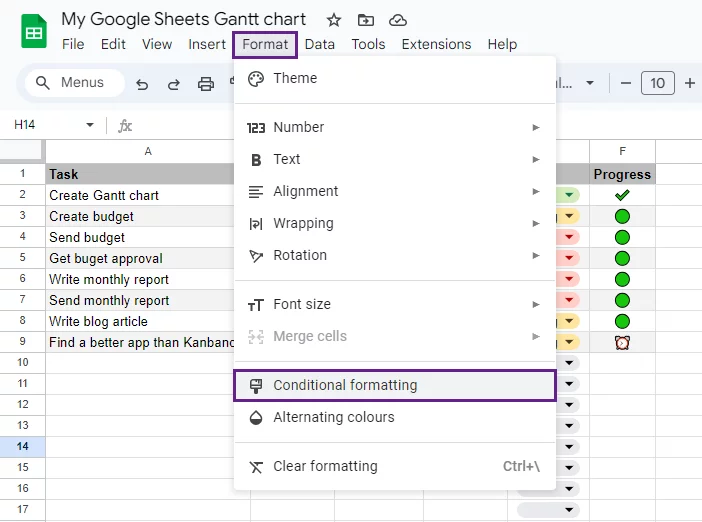This screenshot has height=522, width=702.
Task: Select Conditional formatting option
Action: [x=395, y=385]
